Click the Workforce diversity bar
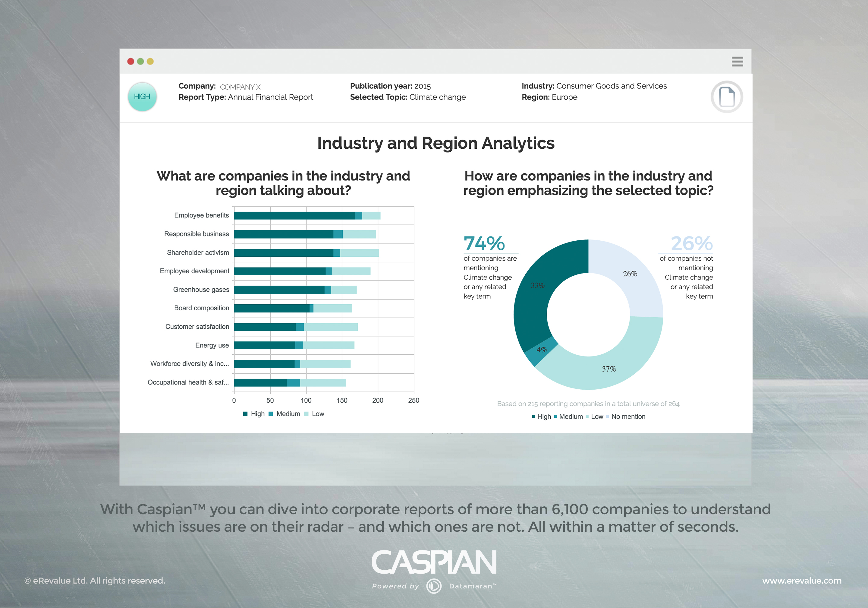Viewport: 868px width, 608px height. coord(292,364)
